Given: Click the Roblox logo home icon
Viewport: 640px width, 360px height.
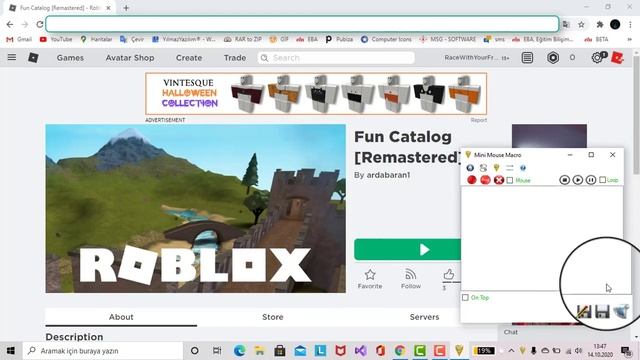Looking at the screenshot, I should point(33,58).
